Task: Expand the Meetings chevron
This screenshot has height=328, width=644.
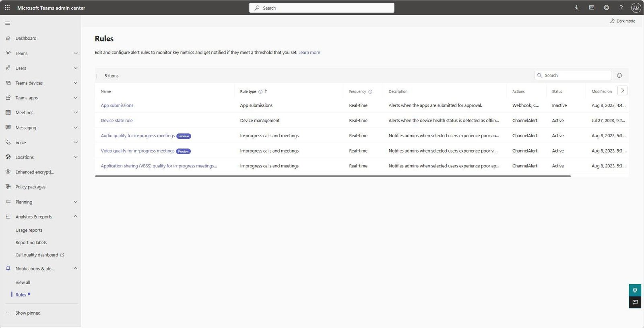Action: 75,113
